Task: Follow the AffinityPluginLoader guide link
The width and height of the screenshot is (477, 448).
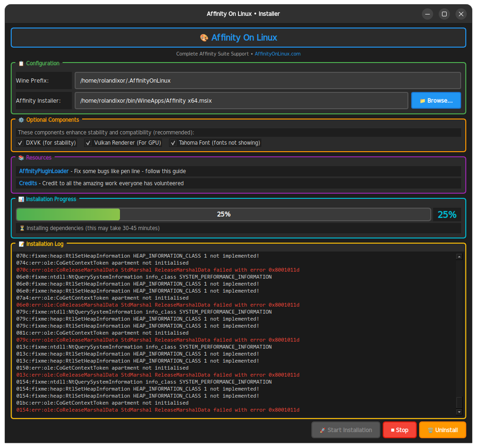Action: pyautogui.click(x=44, y=171)
